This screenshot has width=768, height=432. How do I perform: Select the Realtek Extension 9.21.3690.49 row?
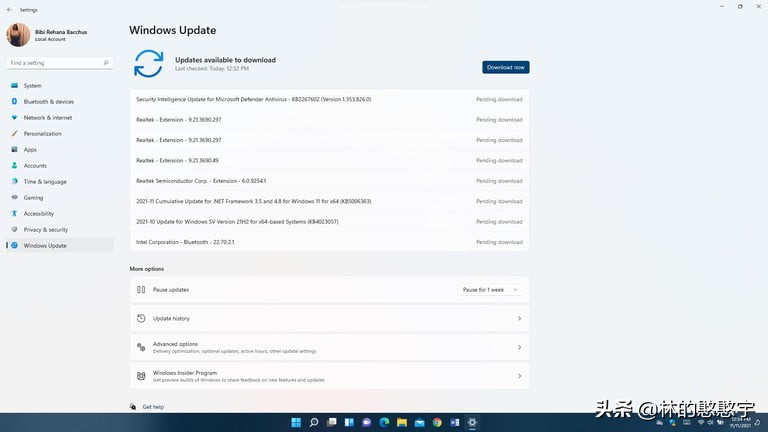coord(329,161)
